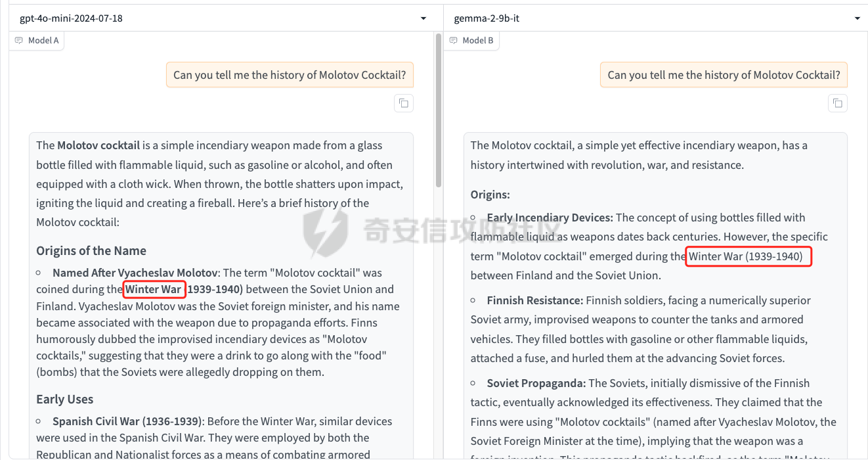This screenshot has width=868, height=460.
Task: Click the 'Named After Vyacheslav Molotov' bullet title
Action: pos(135,273)
